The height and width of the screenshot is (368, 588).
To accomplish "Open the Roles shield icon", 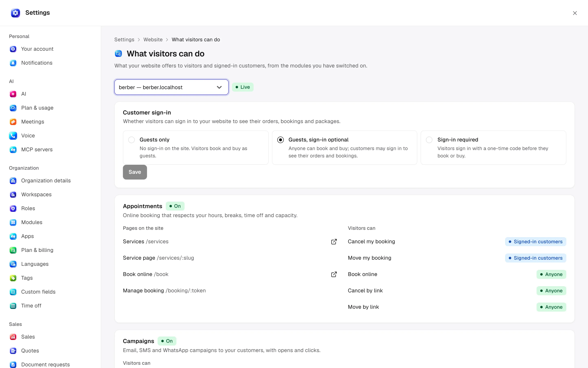I will click(x=13, y=208).
